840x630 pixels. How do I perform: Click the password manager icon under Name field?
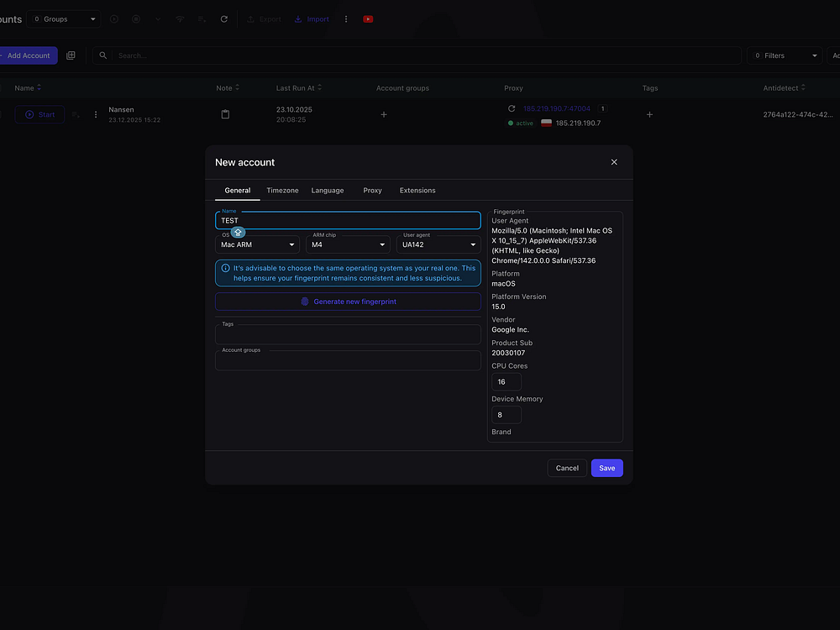tap(238, 233)
